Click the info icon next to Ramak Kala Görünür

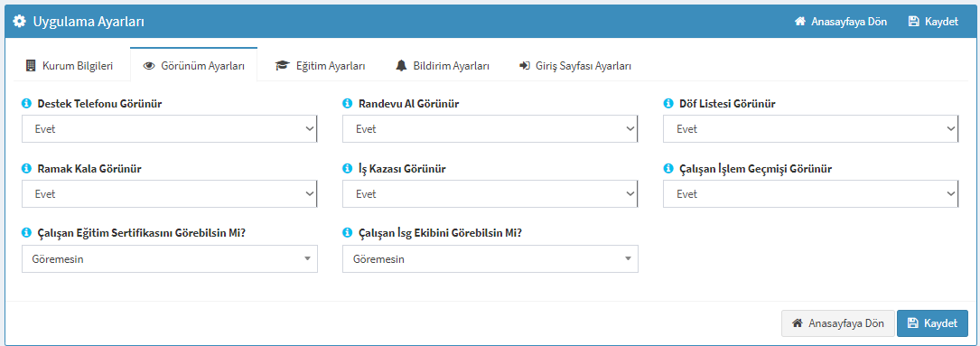click(26, 169)
